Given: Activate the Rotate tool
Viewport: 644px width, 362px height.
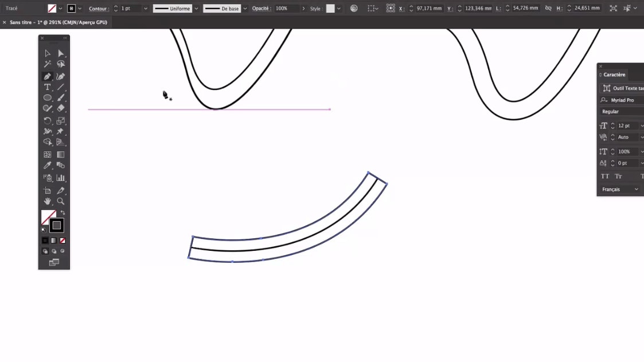Looking at the screenshot, I should [48, 121].
